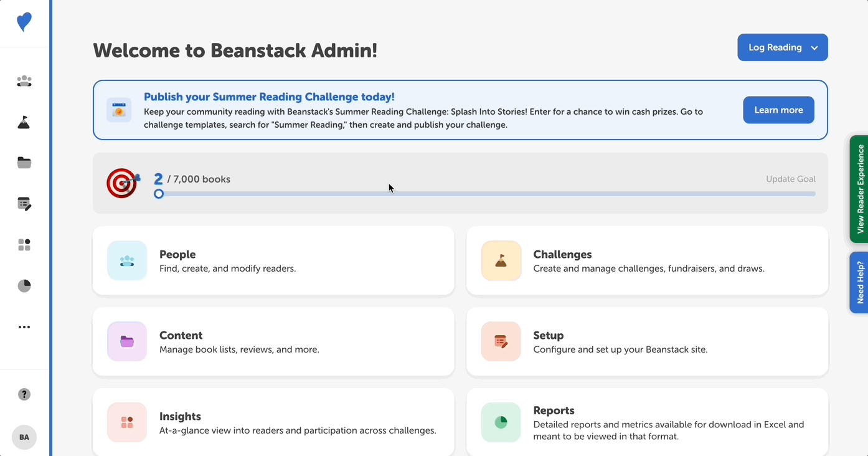
Task: Click the Content folder icon in the sidebar
Action: pos(24,163)
